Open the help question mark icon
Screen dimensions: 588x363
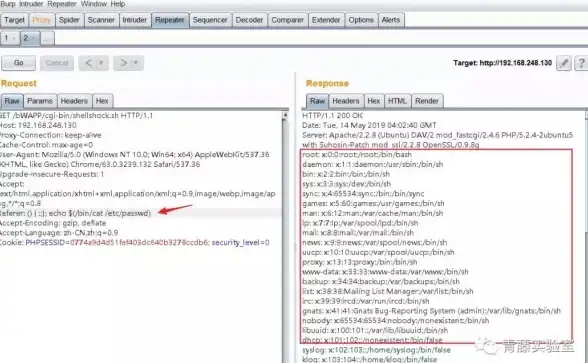click(581, 63)
